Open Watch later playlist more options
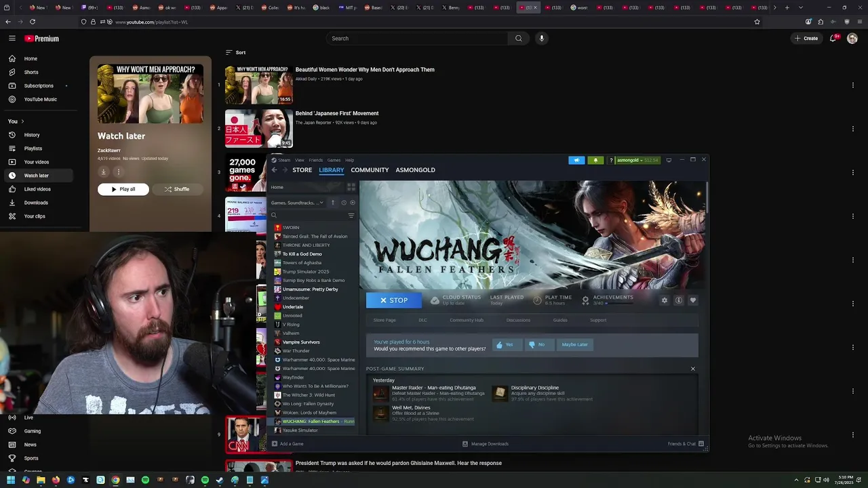Image resolution: width=868 pixels, height=488 pixels. tap(118, 172)
